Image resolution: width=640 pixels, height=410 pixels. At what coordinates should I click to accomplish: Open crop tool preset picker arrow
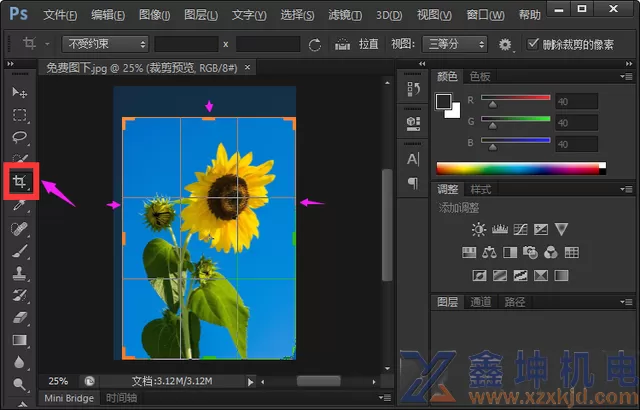coord(47,44)
